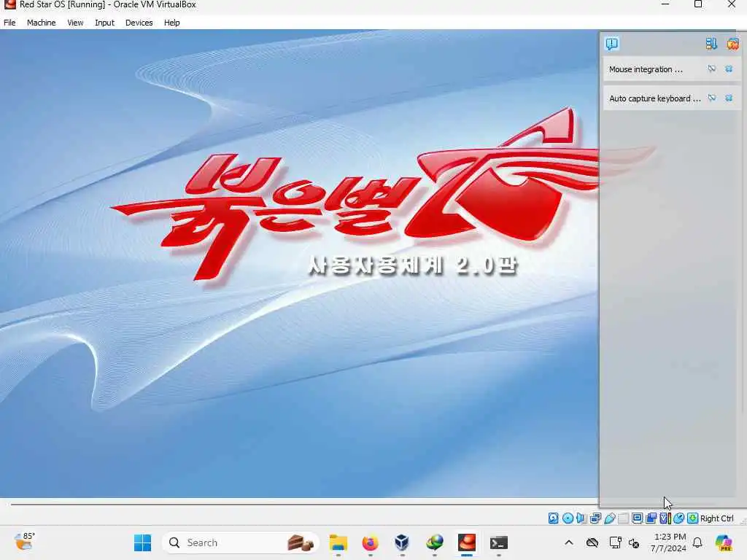Click the muted volume tray icon
Viewport: 747px width, 560px height.
pos(634,542)
